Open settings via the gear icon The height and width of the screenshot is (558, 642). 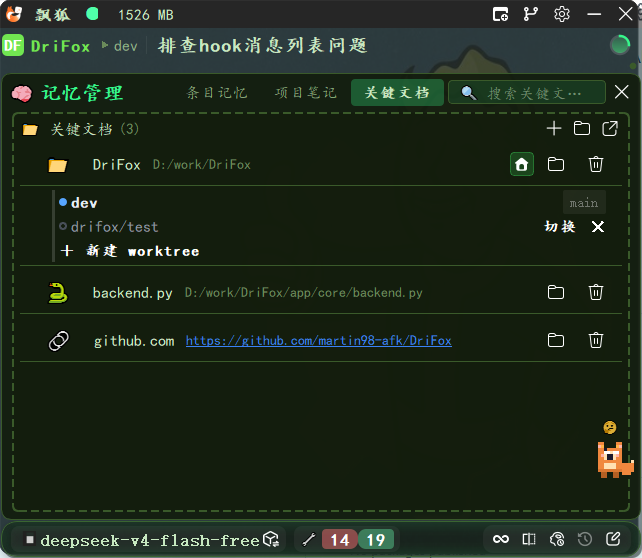click(562, 14)
